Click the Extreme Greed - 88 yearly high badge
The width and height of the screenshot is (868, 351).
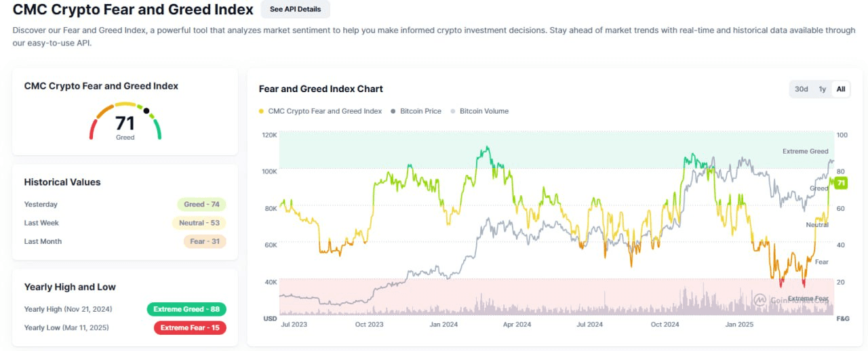point(186,309)
